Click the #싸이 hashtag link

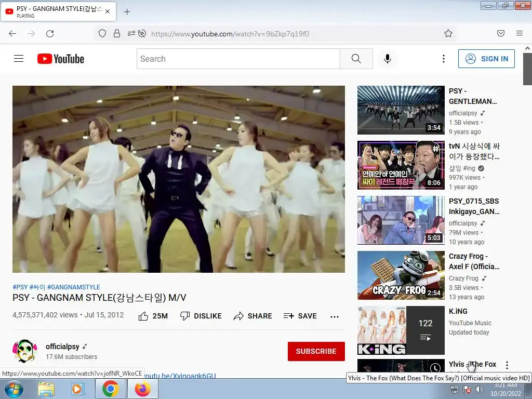coord(37,287)
